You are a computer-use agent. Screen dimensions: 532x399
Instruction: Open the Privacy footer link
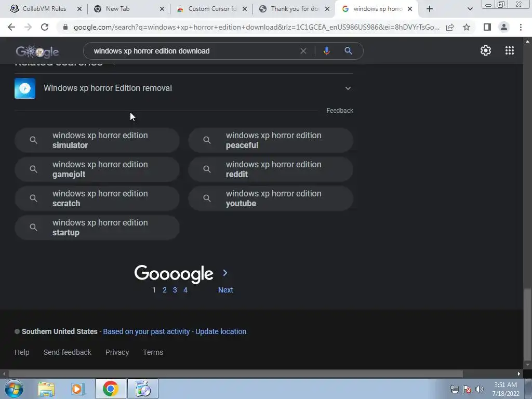pyautogui.click(x=117, y=352)
